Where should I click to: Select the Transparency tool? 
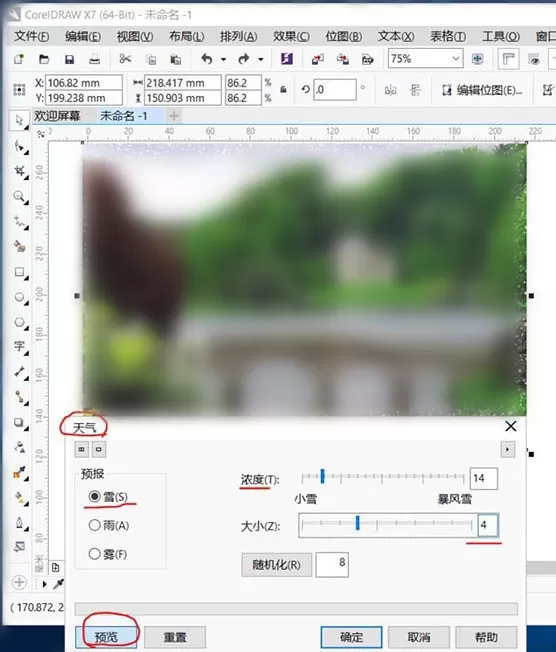(x=19, y=447)
